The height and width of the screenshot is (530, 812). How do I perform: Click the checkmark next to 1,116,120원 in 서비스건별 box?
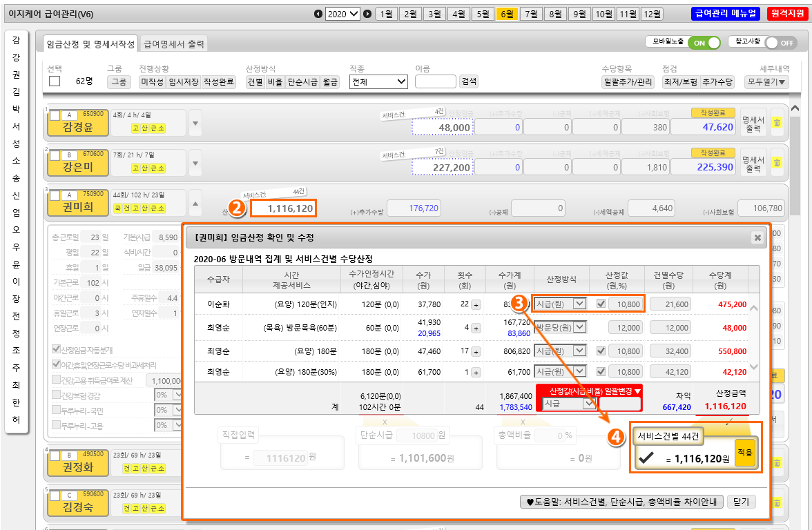(x=647, y=458)
